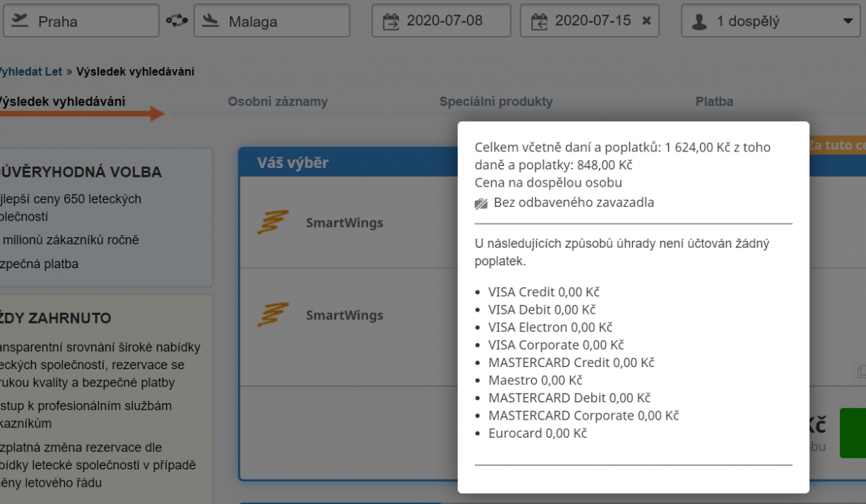The width and height of the screenshot is (866, 504).
Task: Click the no checked baggage icon
Action: coord(481,203)
